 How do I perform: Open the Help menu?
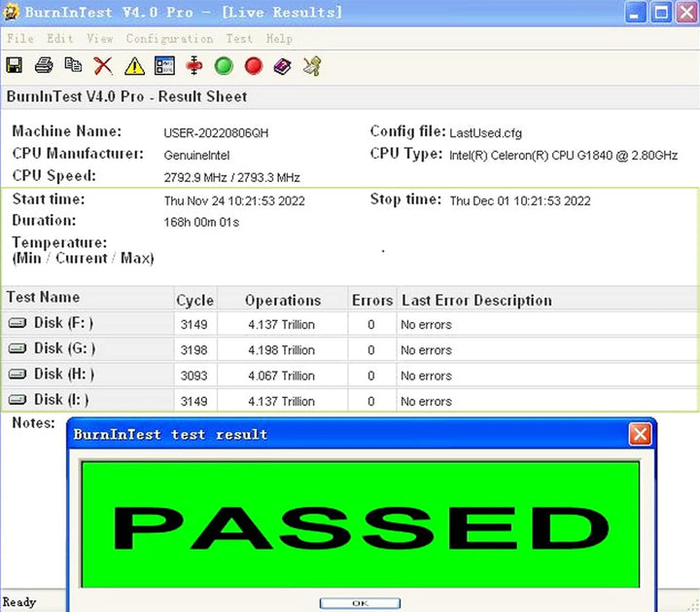[x=279, y=39]
